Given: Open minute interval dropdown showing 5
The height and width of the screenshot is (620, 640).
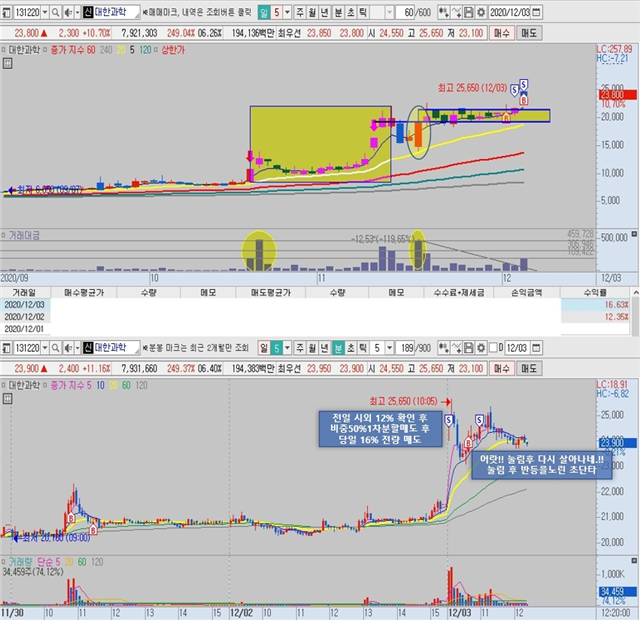Looking at the screenshot, I should point(389,348).
